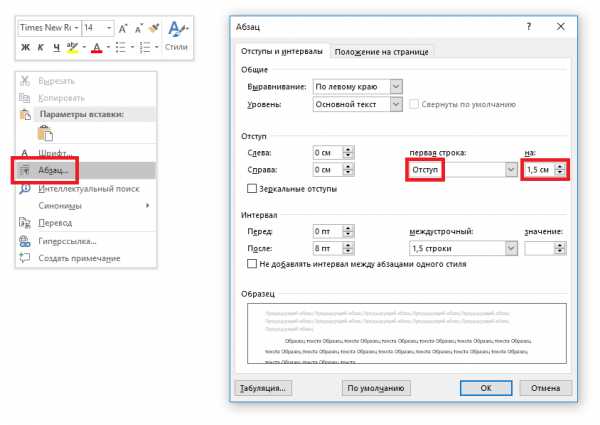Click the Слева indent input field
Image resolution: width=600 pixels, height=425 pixels.
[x=328, y=153]
